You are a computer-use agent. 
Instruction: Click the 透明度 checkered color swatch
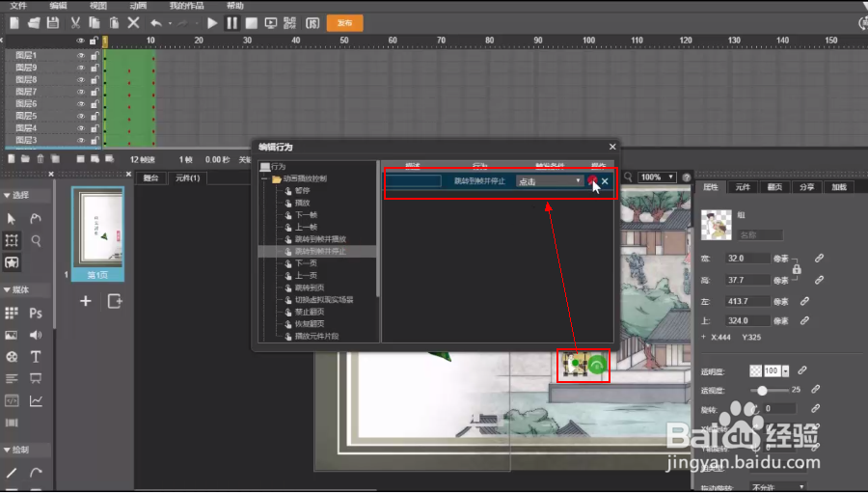click(755, 370)
